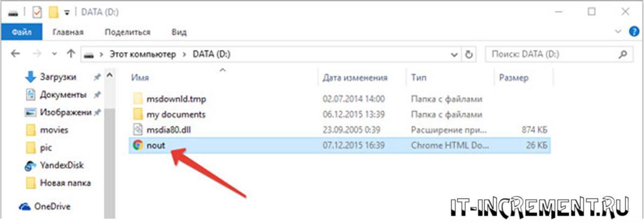This screenshot has height=223, width=644.
Task: Click the Properties checkmark quick access icon
Action: coord(37,11)
